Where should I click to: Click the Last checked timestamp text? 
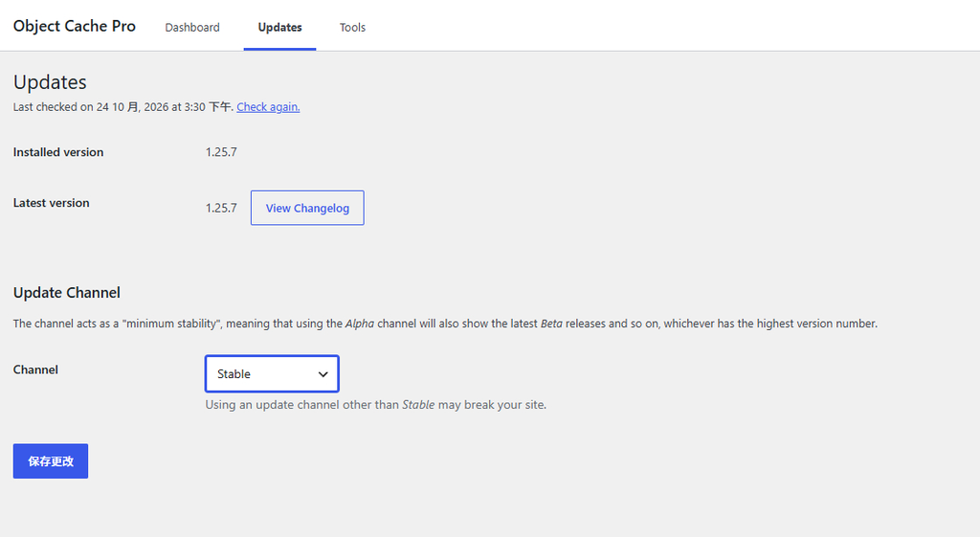tap(123, 107)
